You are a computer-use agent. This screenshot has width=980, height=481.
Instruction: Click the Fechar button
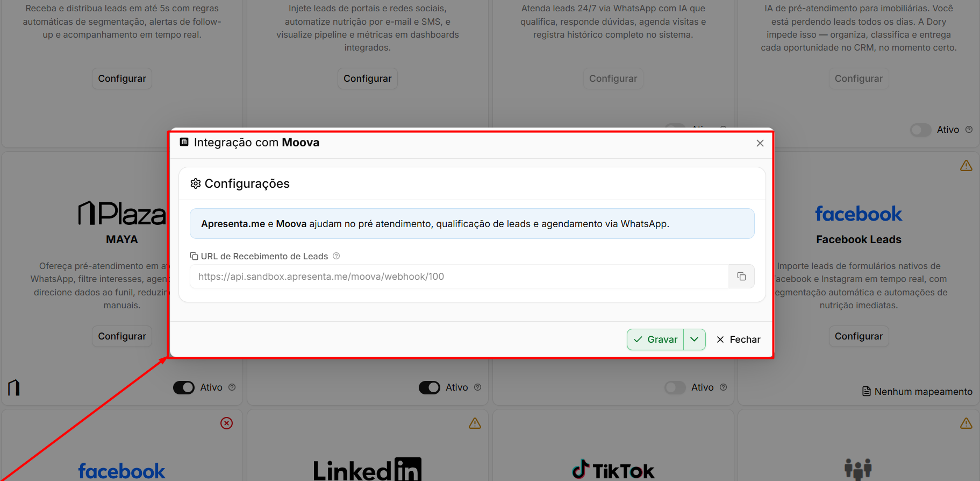(739, 339)
